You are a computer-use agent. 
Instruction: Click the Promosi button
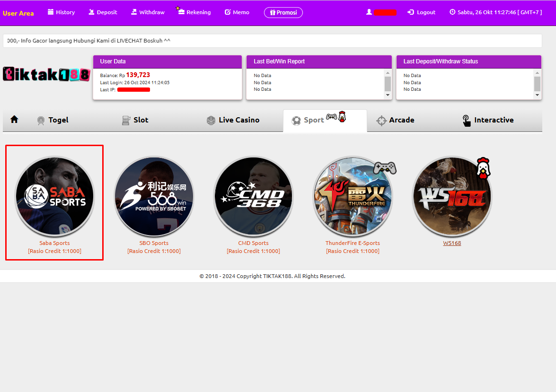(283, 12)
